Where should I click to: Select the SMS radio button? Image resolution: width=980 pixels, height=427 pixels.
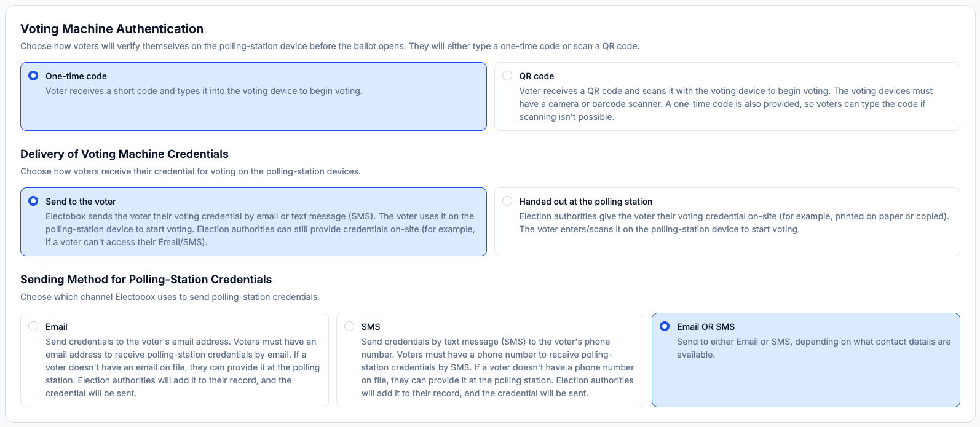click(x=350, y=326)
